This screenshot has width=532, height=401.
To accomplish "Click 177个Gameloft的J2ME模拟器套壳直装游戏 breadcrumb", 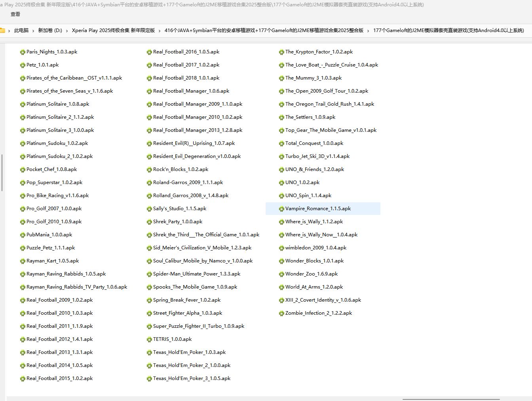I will point(448,30).
